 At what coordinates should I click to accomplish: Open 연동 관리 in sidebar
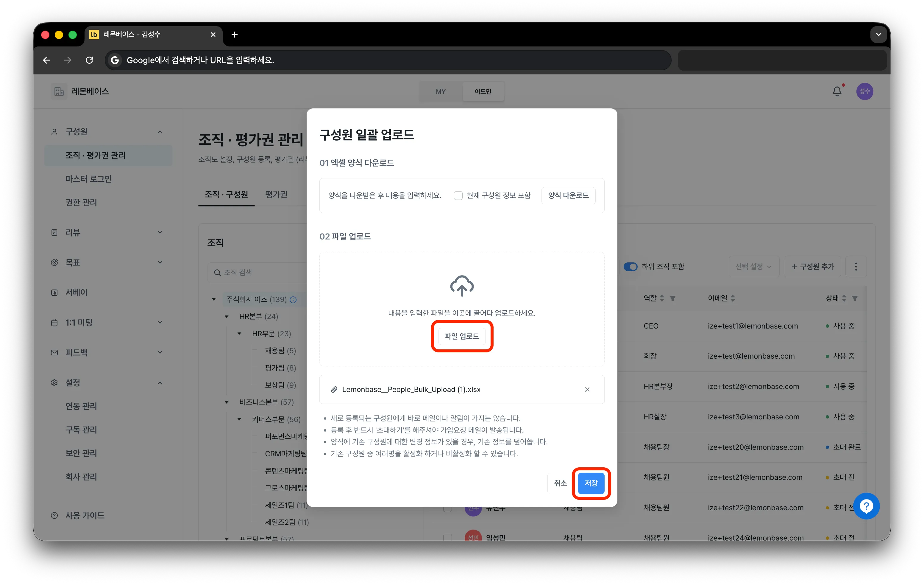tap(81, 406)
